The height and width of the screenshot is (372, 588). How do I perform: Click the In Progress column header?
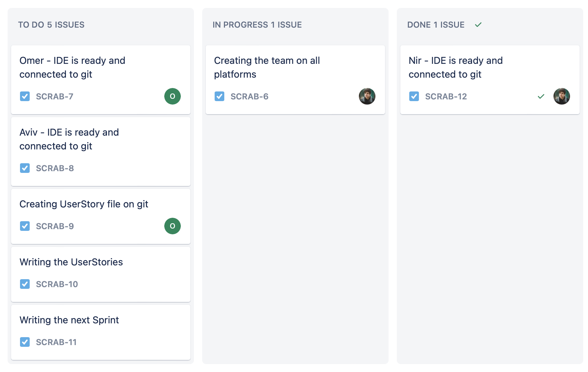click(x=257, y=25)
